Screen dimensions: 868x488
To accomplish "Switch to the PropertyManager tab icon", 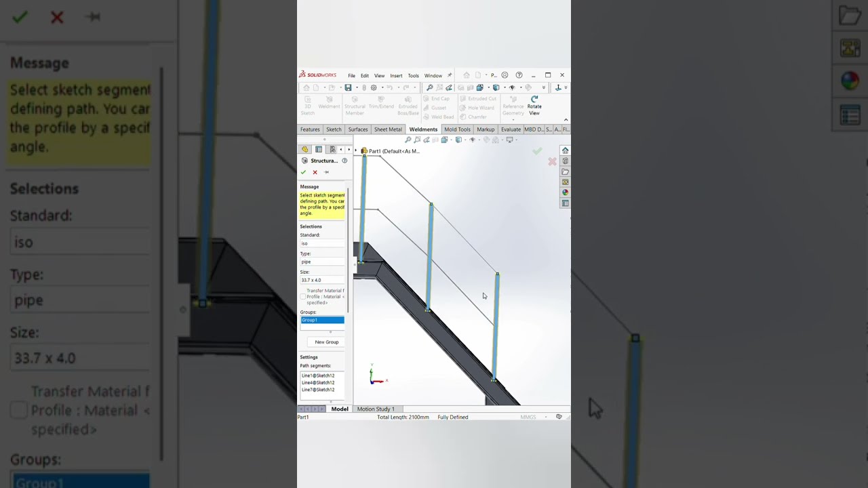I will [x=319, y=149].
